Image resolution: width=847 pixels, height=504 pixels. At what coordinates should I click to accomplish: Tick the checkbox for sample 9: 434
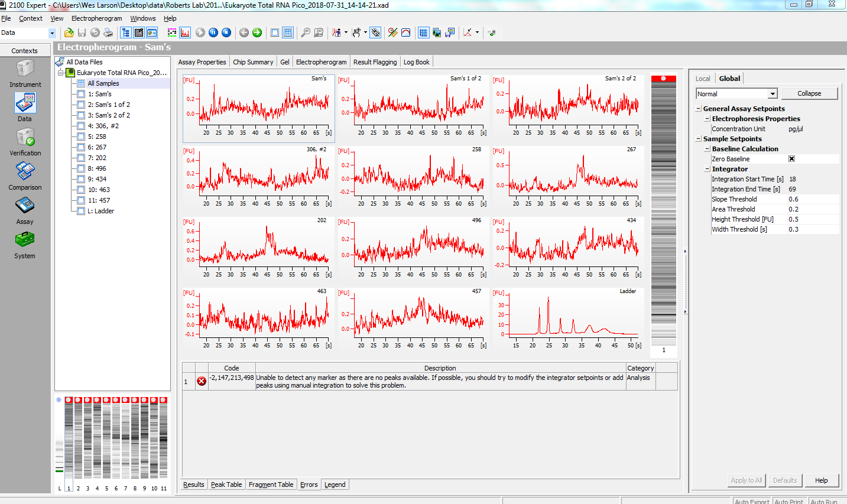click(81, 179)
